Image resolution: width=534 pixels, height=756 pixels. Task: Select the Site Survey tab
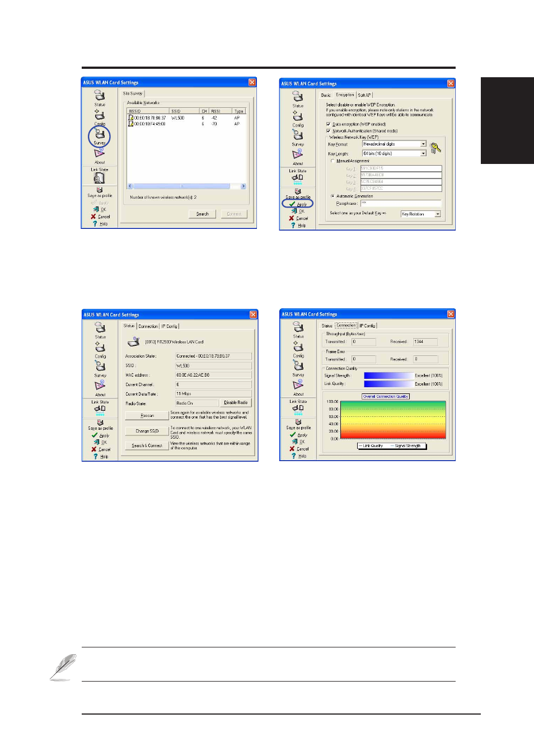[133, 93]
